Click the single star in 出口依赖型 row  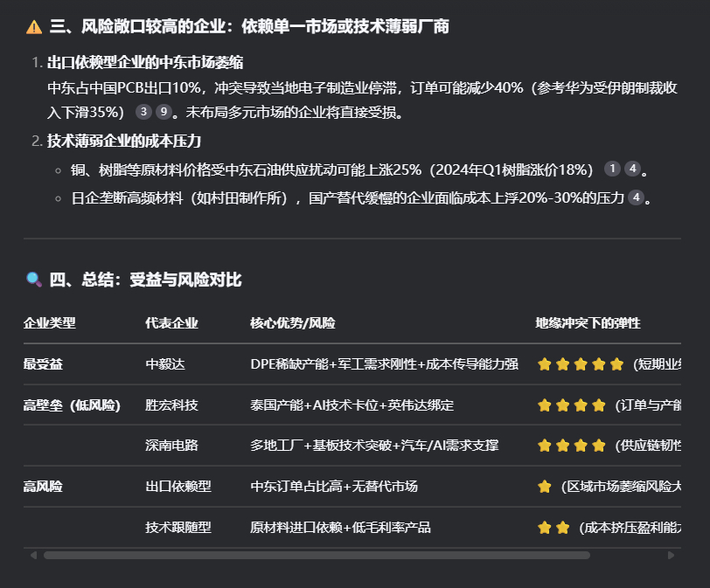coord(544,487)
